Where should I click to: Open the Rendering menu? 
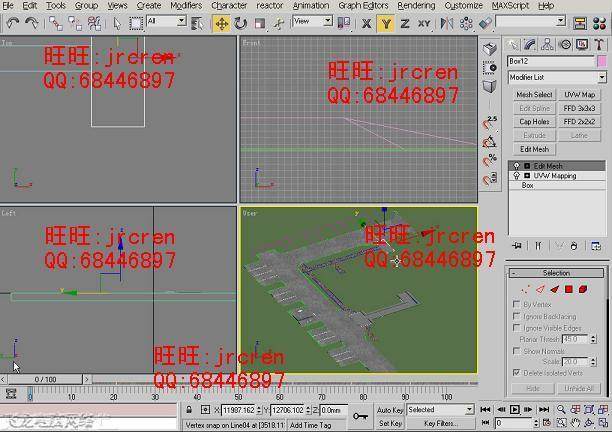coord(416,5)
